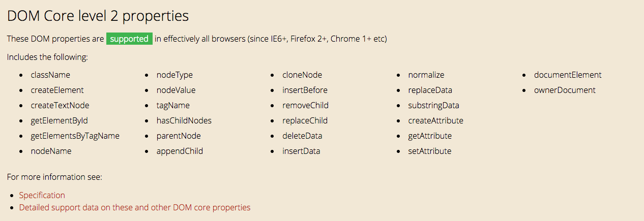Open Detailed support data link
644x221 pixels.
click(x=135, y=207)
